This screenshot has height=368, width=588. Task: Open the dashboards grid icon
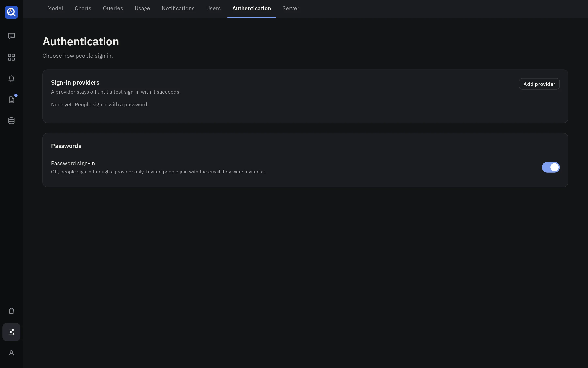pos(11,57)
